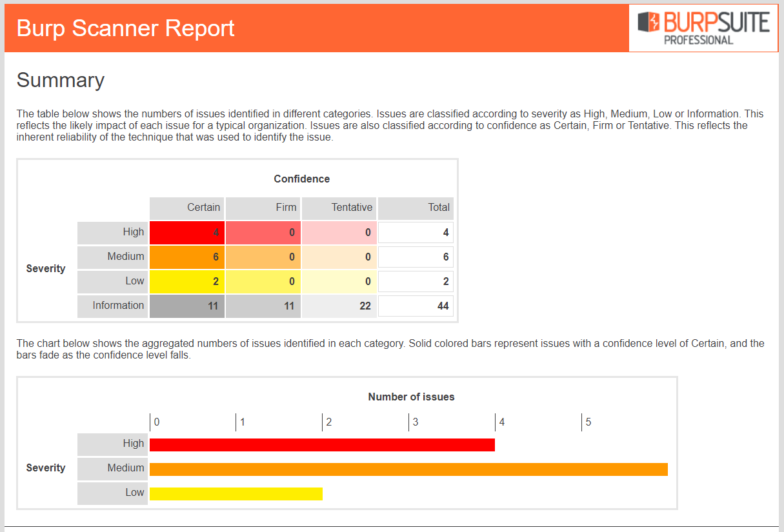Click the Information row label
784x532 pixels.
pyautogui.click(x=113, y=306)
